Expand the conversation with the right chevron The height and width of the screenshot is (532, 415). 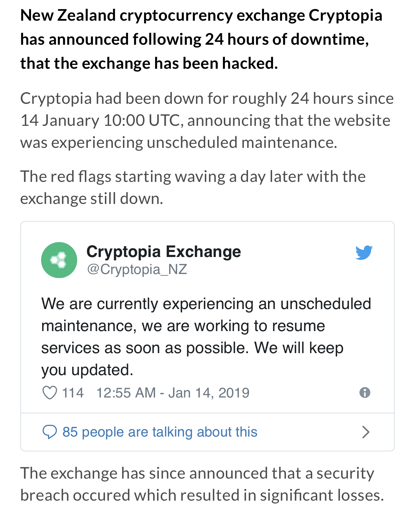(366, 432)
